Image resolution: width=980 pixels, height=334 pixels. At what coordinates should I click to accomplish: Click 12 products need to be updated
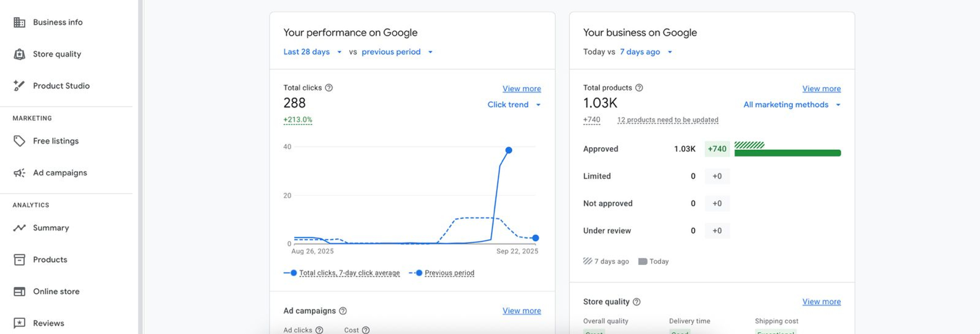(x=668, y=120)
